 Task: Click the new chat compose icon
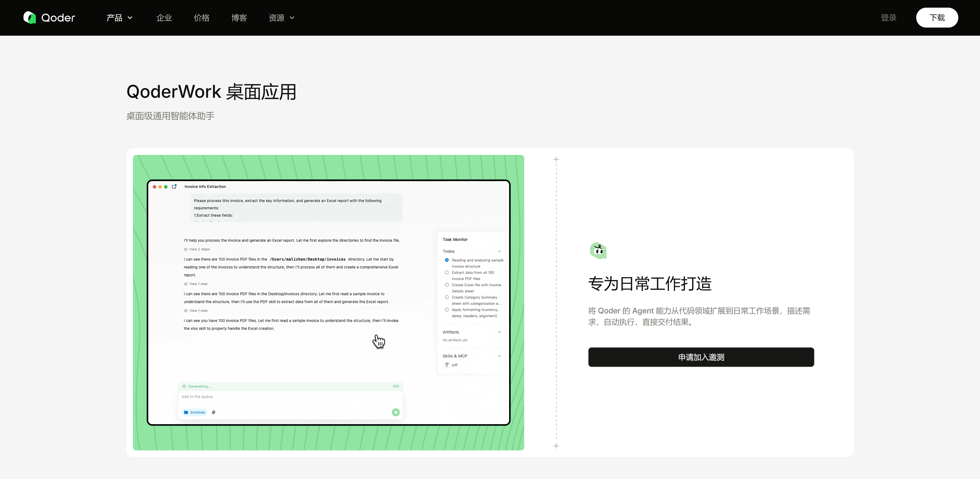(x=174, y=187)
